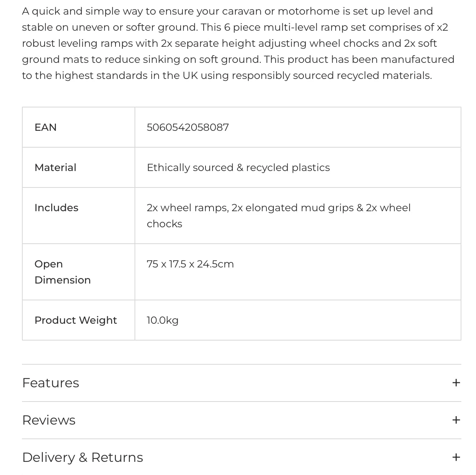
Task: Select the Includes row label
Action: click(x=56, y=208)
